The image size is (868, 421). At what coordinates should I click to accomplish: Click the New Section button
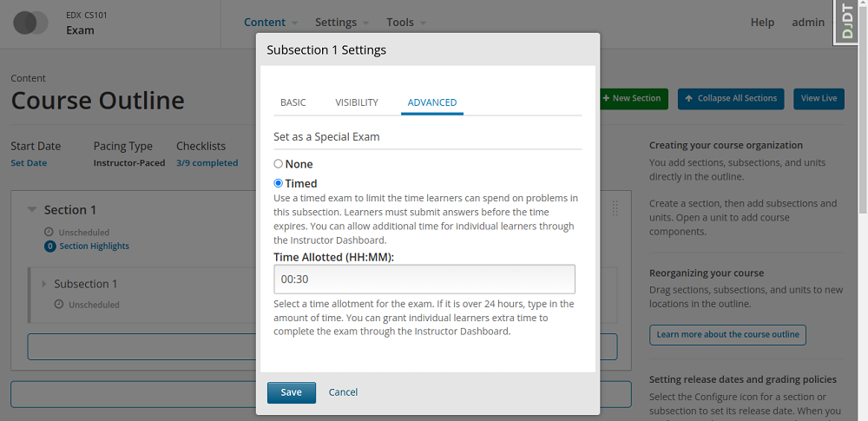(634, 99)
